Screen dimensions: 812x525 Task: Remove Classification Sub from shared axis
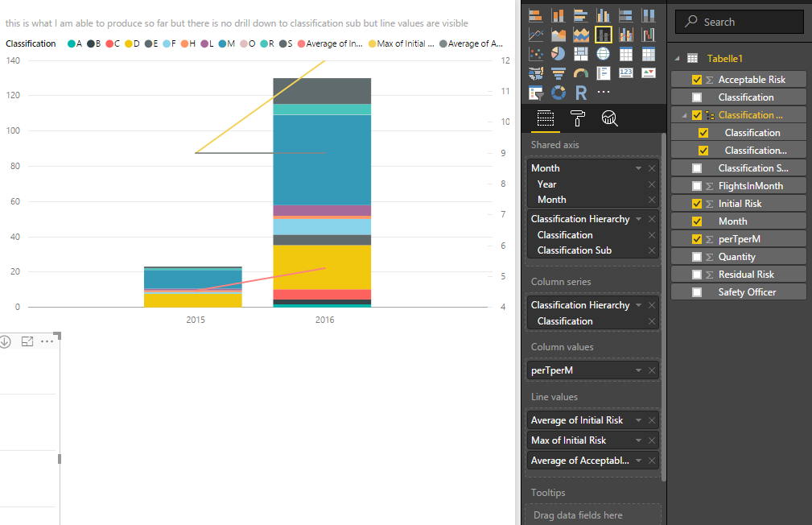click(x=652, y=250)
